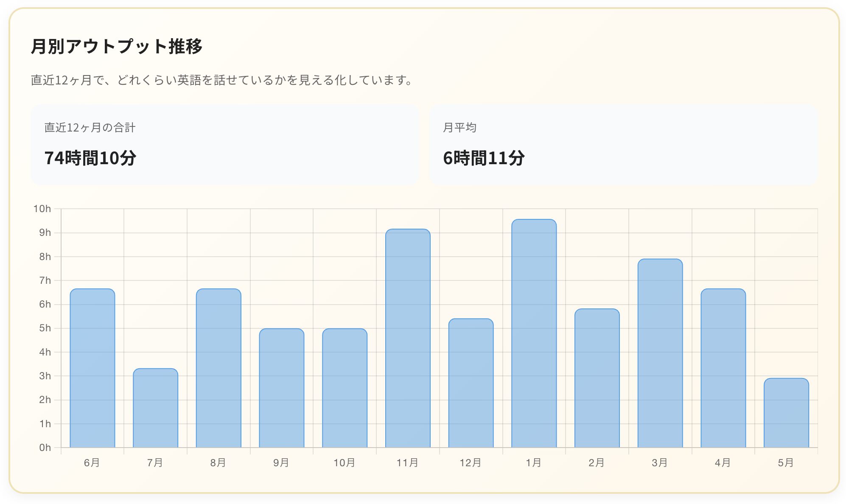The width and height of the screenshot is (846, 504).
Task: Click the 10月 bar
Action: click(x=345, y=388)
